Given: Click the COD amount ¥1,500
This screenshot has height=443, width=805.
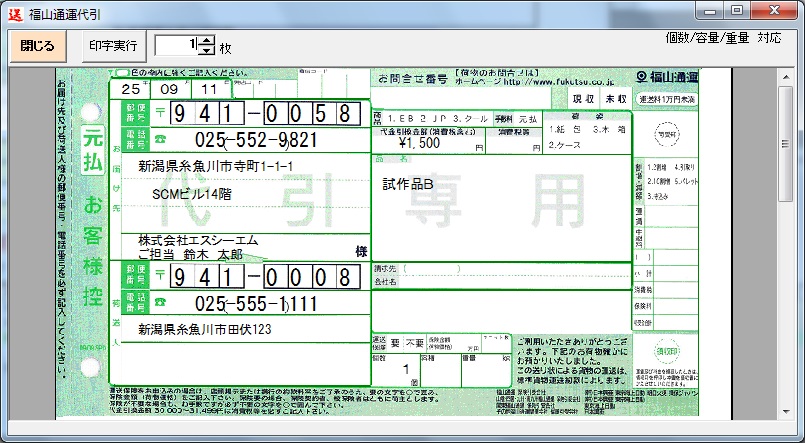Looking at the screenshot, I should pos(419,143).
